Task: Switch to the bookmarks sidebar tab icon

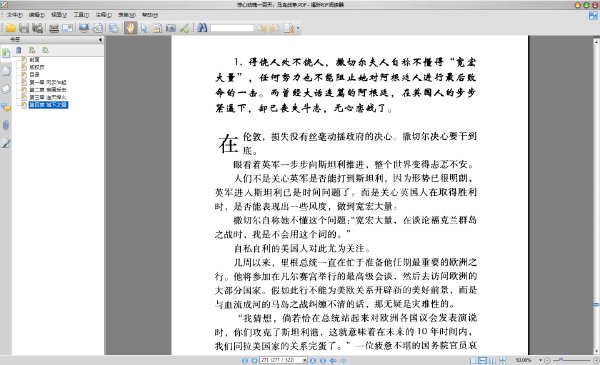Action: (x=6, y=53)
